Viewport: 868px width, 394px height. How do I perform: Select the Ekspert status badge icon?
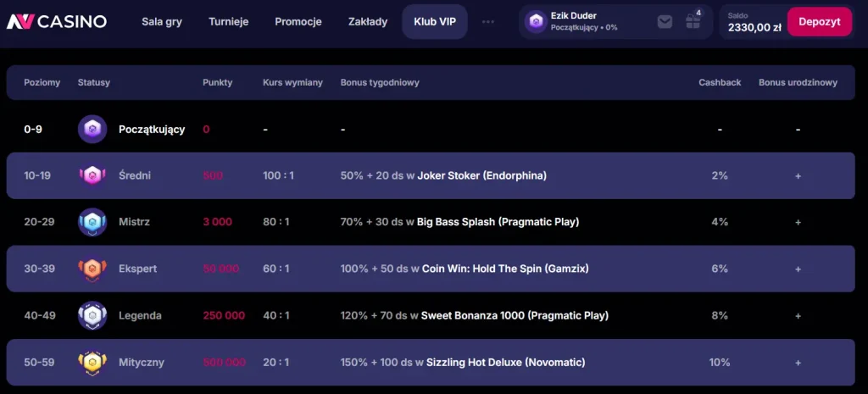click(92, 269)
